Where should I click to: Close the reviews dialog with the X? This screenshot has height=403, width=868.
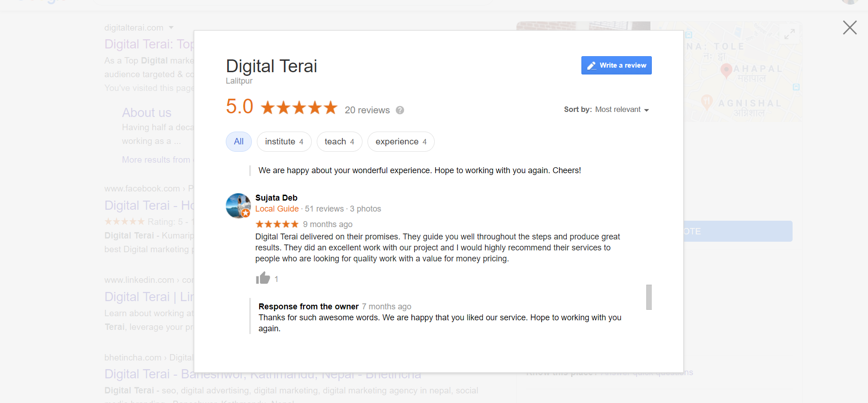point(850,27)
